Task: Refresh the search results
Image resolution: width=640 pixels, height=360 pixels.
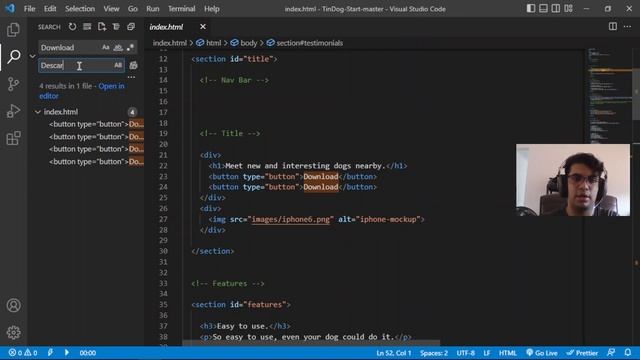Action: [72, 27]
